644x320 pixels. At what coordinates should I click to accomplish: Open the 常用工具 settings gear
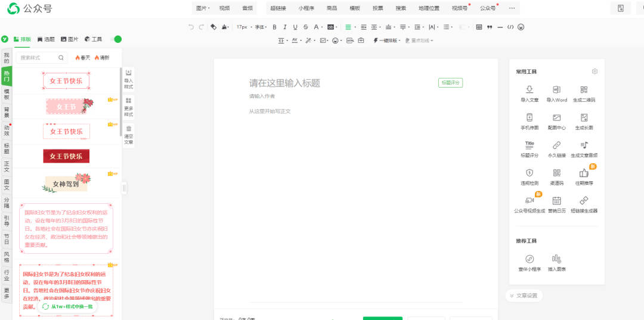pyautogui.click(x=595, y=72)
